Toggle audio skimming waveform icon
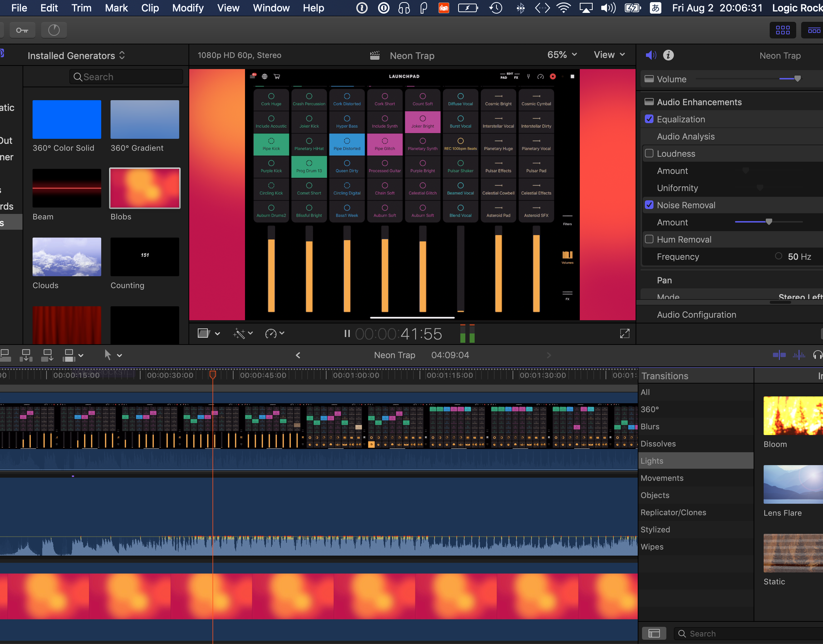 click(799, 355)
